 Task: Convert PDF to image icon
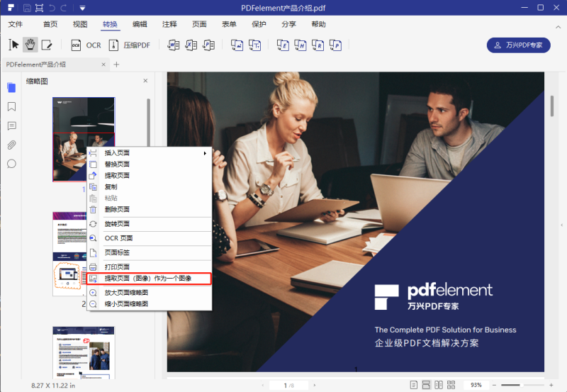coord(237,45)
